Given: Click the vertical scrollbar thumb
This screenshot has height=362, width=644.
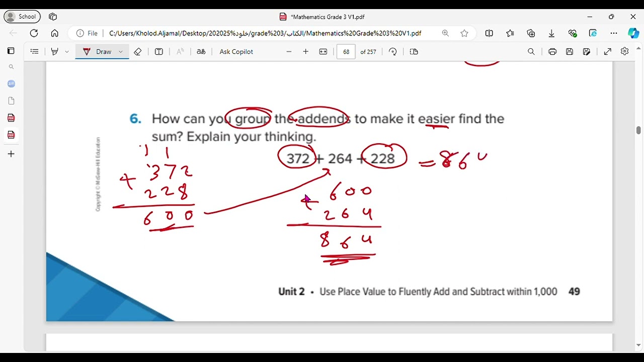Looking at the screenshot, I should [x=638, y=130].
